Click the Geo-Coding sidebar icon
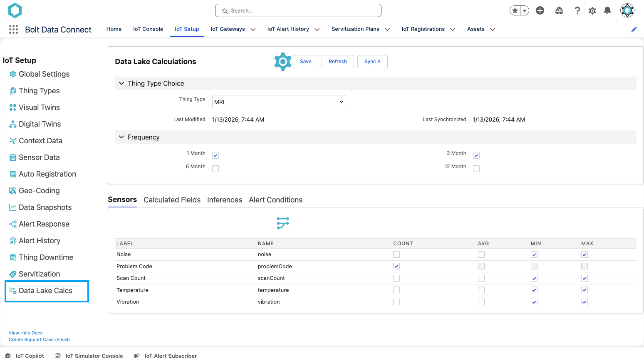 (x=13, y=191)
